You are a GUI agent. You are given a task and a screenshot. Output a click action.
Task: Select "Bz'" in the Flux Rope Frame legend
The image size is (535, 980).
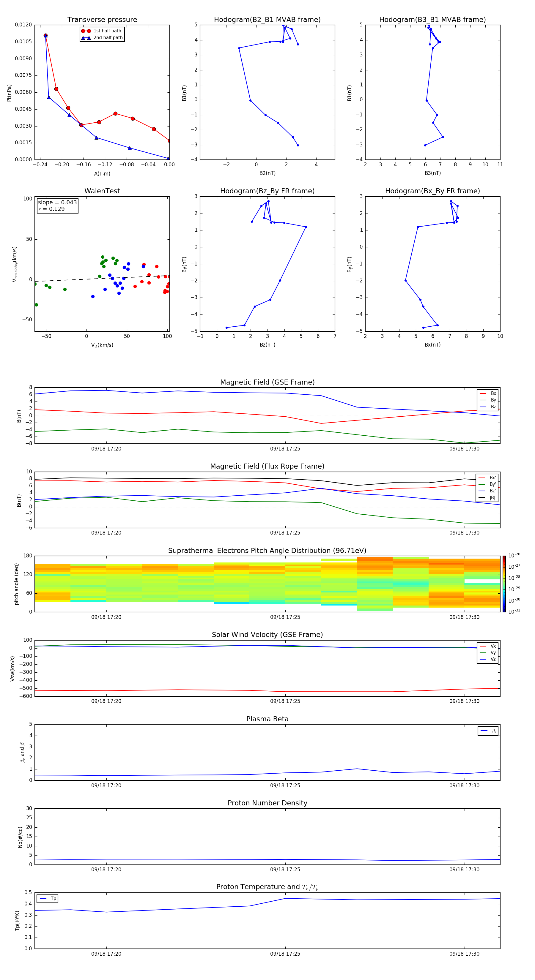pyautogui.click(x=487, y=491)
